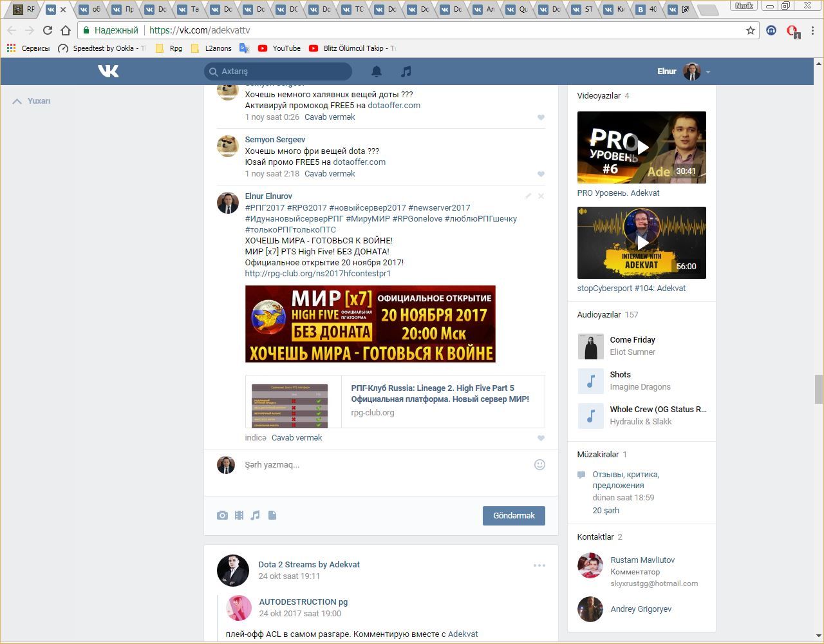Play Whole Crew track icon
The height and width of the screenshot is (644, 824).
click(590, 415)
